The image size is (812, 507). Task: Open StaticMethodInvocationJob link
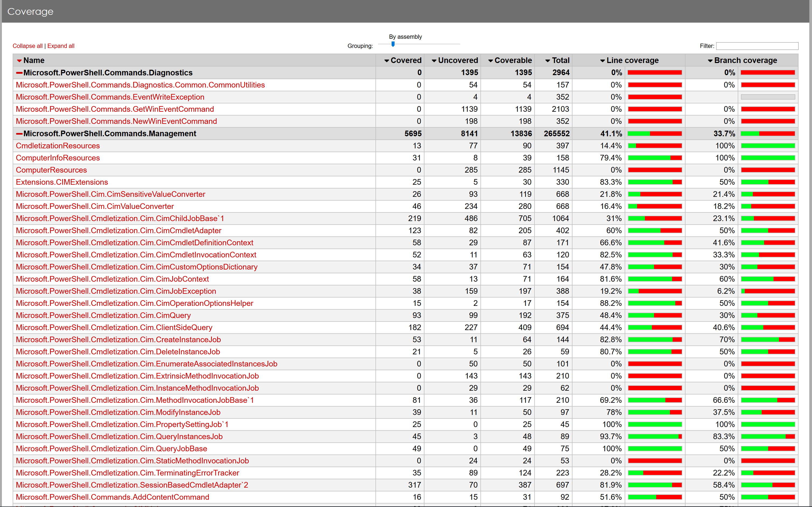pyautogui.click(x=132, y=460)
